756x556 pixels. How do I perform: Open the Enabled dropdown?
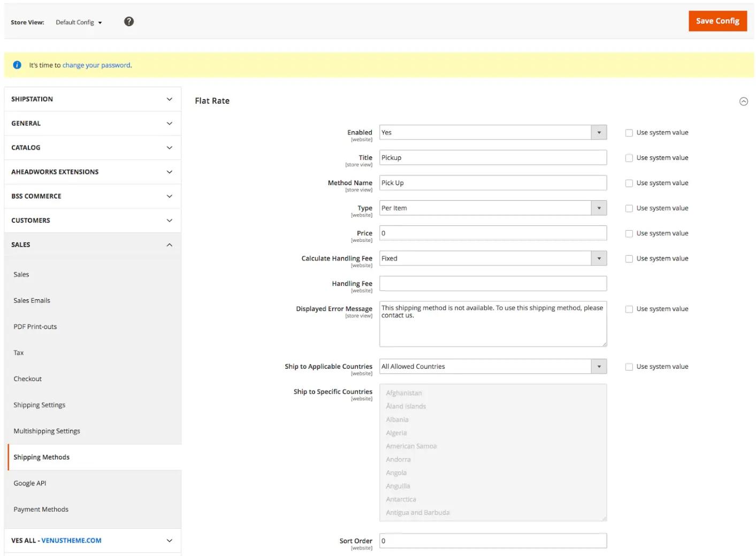(x=599, y=132)
